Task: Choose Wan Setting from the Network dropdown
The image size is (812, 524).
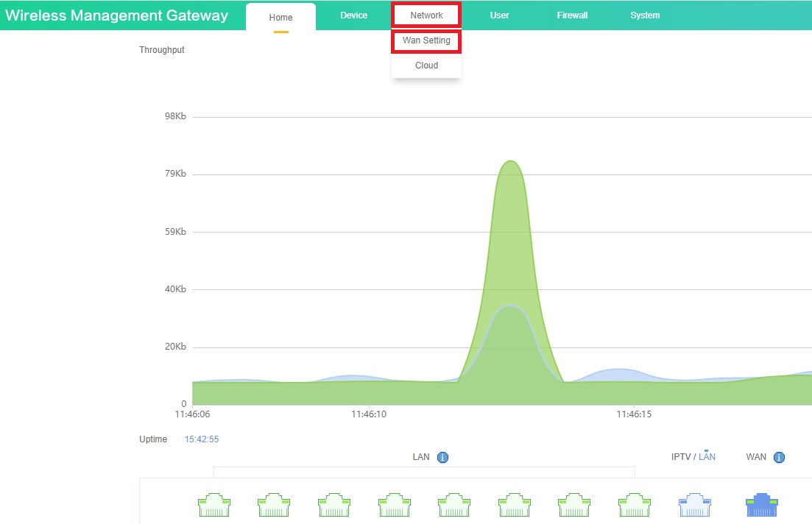Action: point(426,40)
